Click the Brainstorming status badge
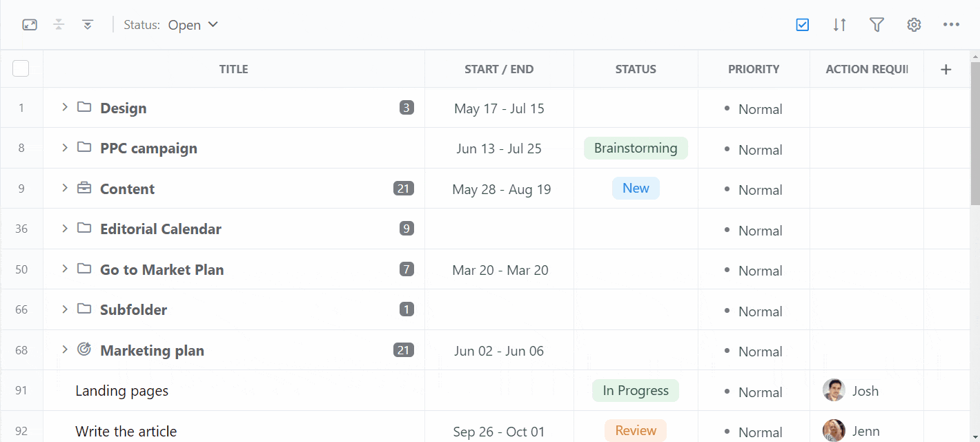This screenshot has width=980, height=442. pyautogui.click(x=636, y=148)
